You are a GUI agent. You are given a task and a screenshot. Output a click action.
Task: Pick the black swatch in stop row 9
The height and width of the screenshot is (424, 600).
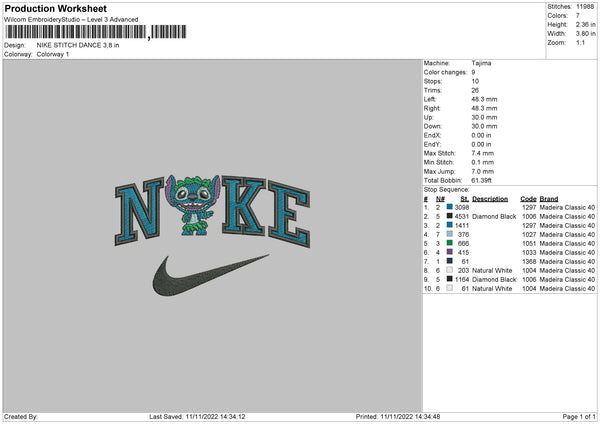(x=450, y=279)
